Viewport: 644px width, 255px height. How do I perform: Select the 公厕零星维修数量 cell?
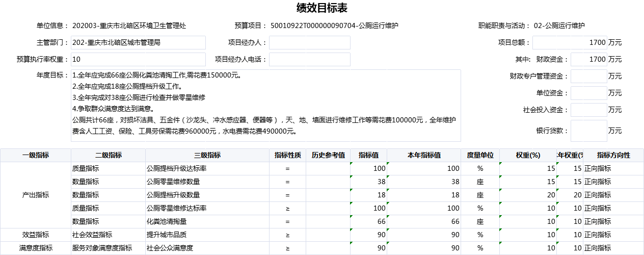207,182
